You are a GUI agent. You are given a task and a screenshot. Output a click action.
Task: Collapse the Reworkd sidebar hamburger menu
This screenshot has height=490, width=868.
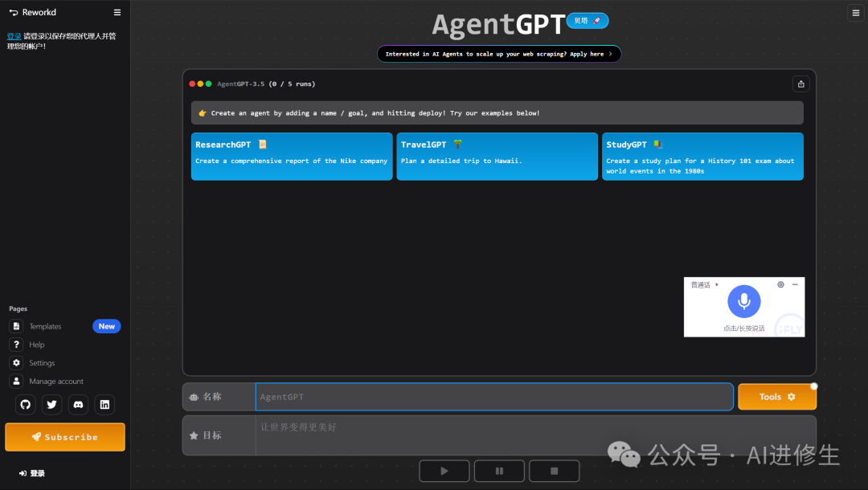coord(117,12)
